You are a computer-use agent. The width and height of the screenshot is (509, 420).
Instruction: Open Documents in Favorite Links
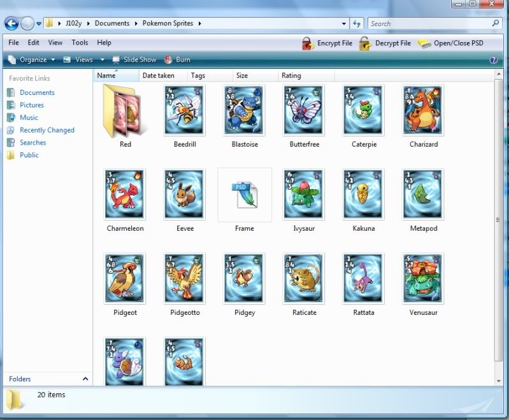coord(31,92)
